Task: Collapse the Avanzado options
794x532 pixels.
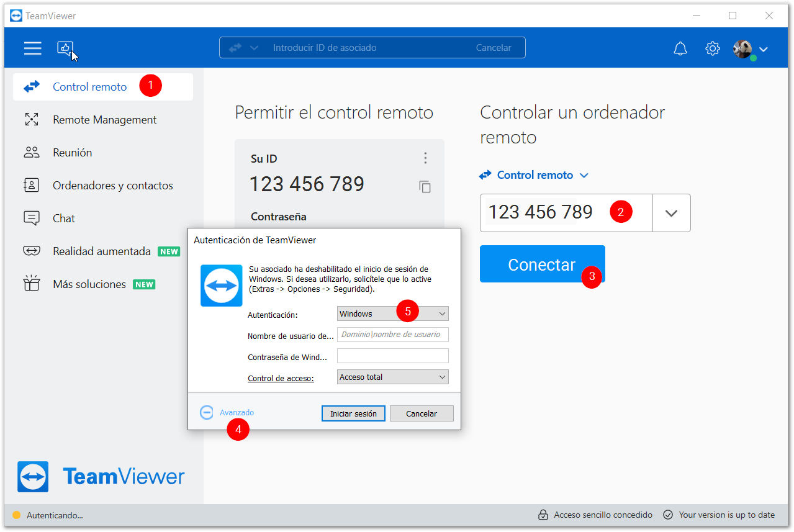Action: [227, 412]
